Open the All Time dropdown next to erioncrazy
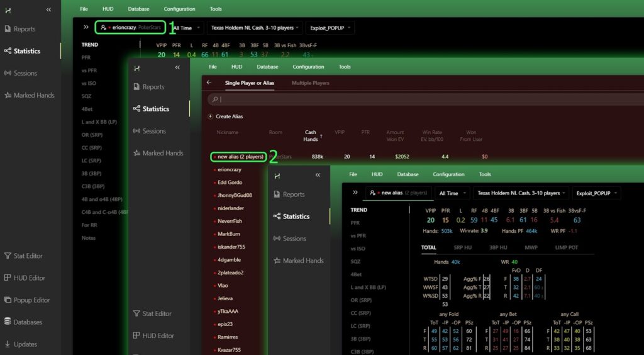Screen dimensions: 644x355 click(187, 28)
